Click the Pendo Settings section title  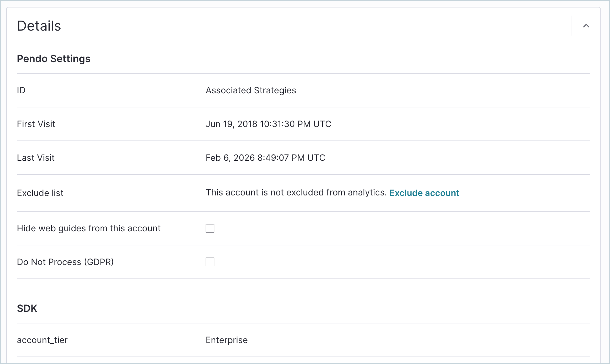click(54, 59)
